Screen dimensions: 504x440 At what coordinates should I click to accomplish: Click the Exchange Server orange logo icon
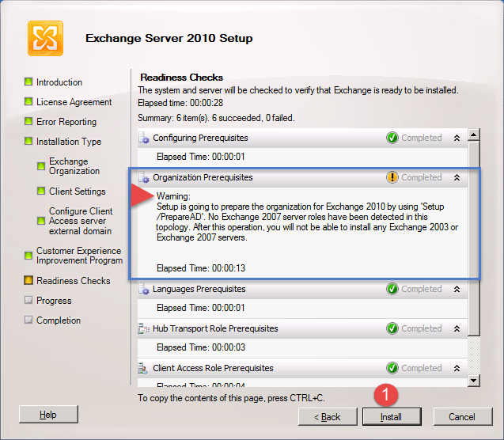click(x=45, y=39)
